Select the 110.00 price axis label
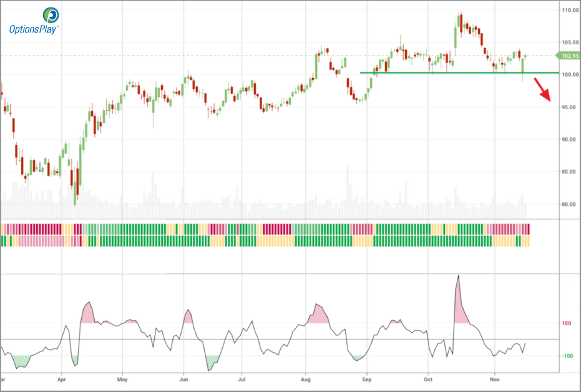This screenshot has height=392, width=581. click(x=569, y=11)
